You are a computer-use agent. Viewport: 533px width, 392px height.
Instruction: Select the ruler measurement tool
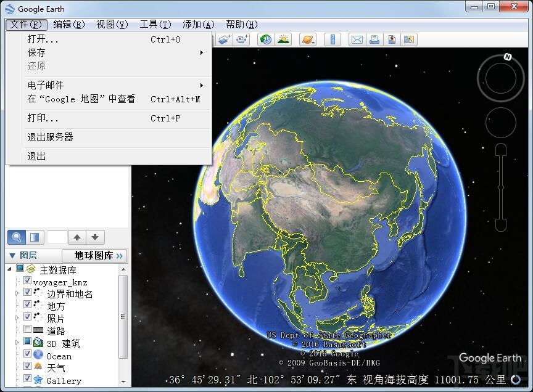point(333,39)
